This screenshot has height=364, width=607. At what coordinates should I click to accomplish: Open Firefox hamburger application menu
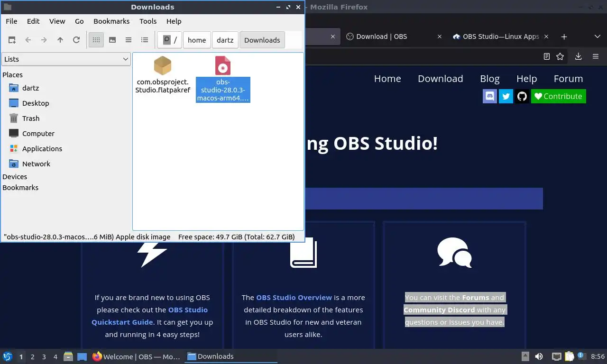tap(596, 56)
